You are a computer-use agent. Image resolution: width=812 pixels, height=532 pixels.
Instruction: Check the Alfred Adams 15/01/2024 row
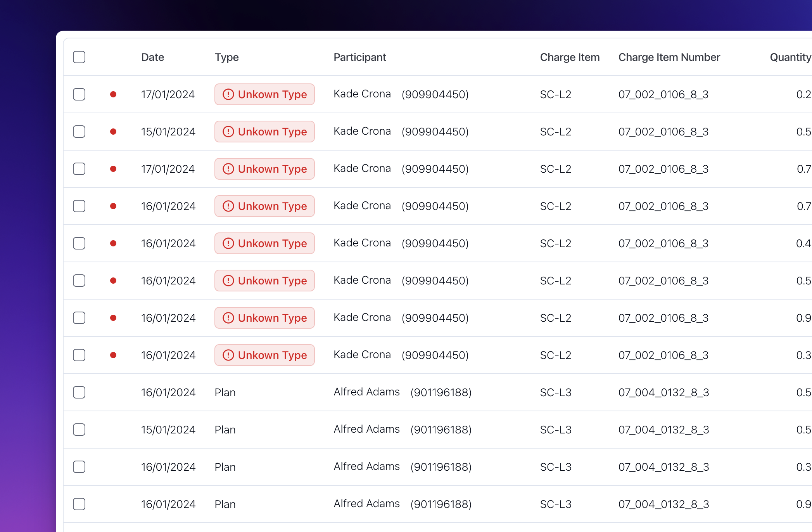[x=79, y=430]
